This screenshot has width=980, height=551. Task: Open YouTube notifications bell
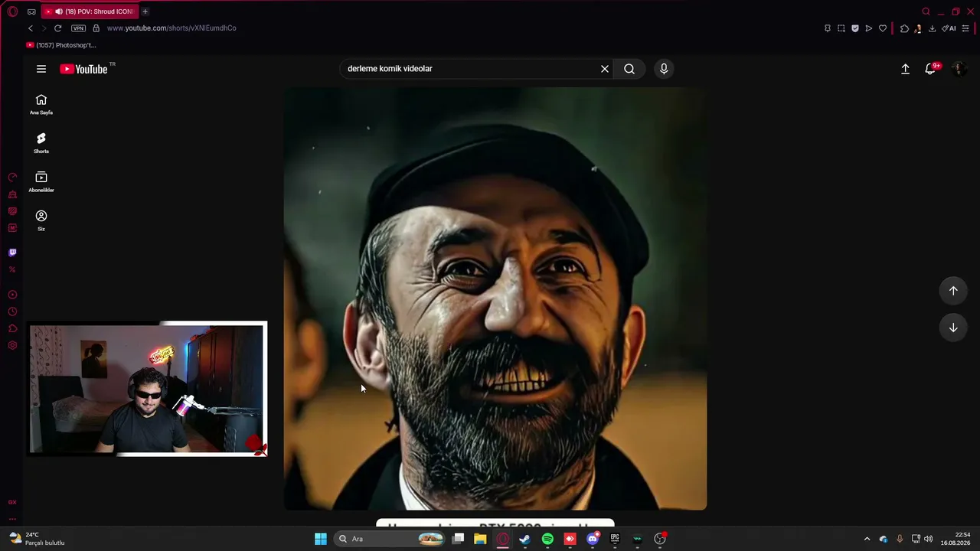(930, 69)
